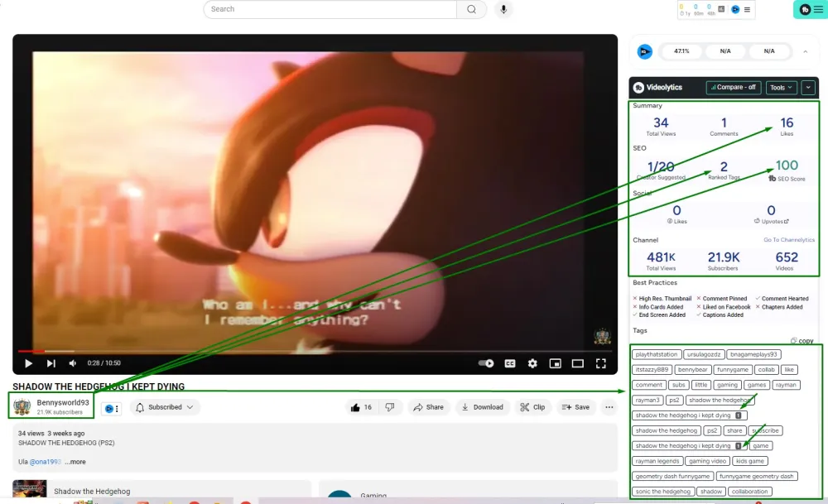Click Upvotes external link icon
The height and width of the screenshot is (504, 828).
tap(787, 221)
